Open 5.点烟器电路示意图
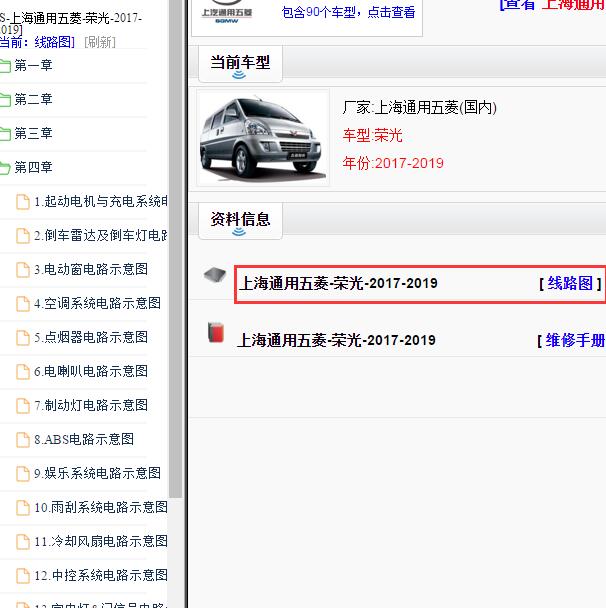The width and height of the screenshot is (606, 608). [91, 337]
